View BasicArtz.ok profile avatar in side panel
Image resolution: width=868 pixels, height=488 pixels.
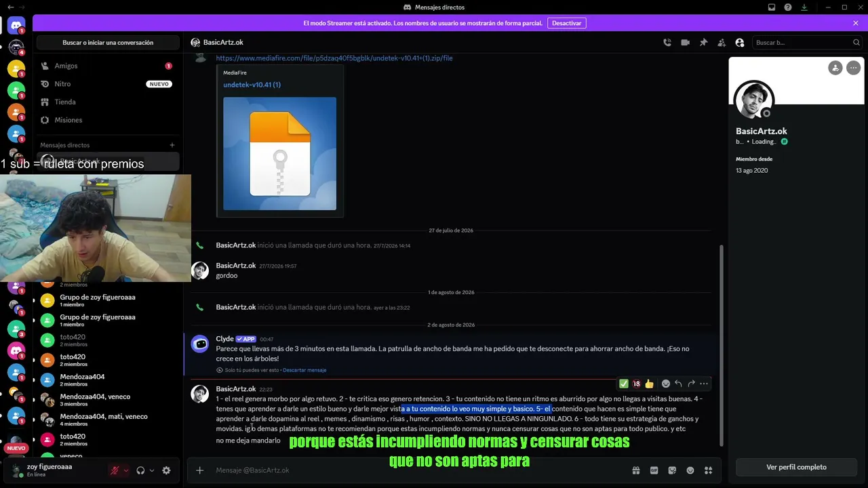[754, 100]
